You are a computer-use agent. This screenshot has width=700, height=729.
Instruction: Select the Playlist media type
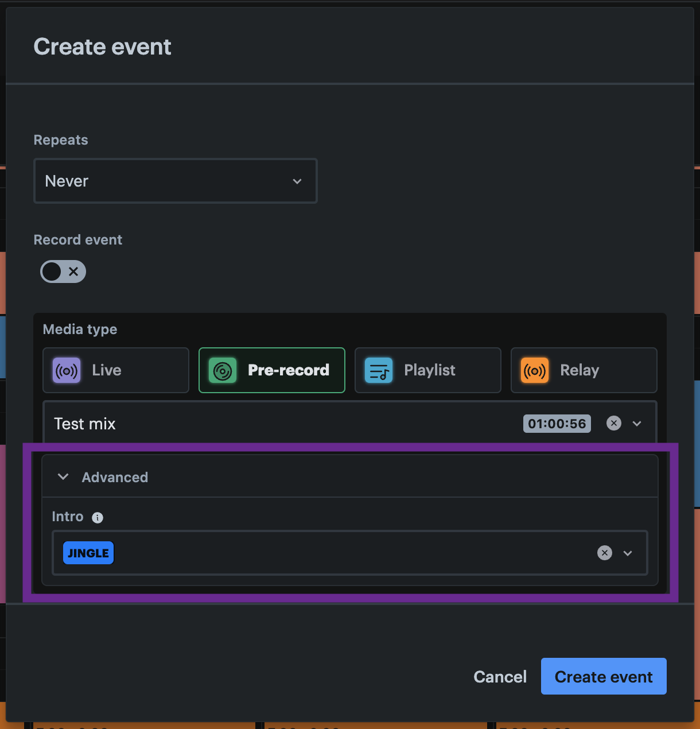pos(428,370)
